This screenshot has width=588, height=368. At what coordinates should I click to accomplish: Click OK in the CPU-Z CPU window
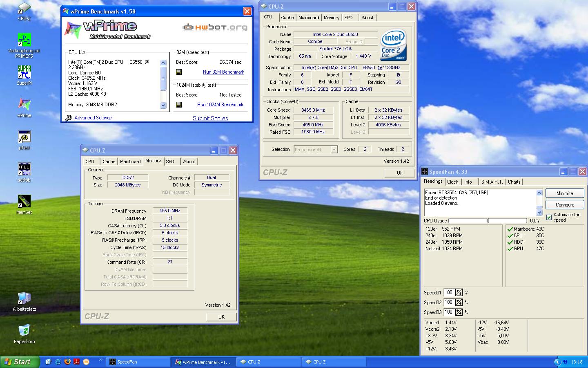pyautogui.click(x=400, y=173)
